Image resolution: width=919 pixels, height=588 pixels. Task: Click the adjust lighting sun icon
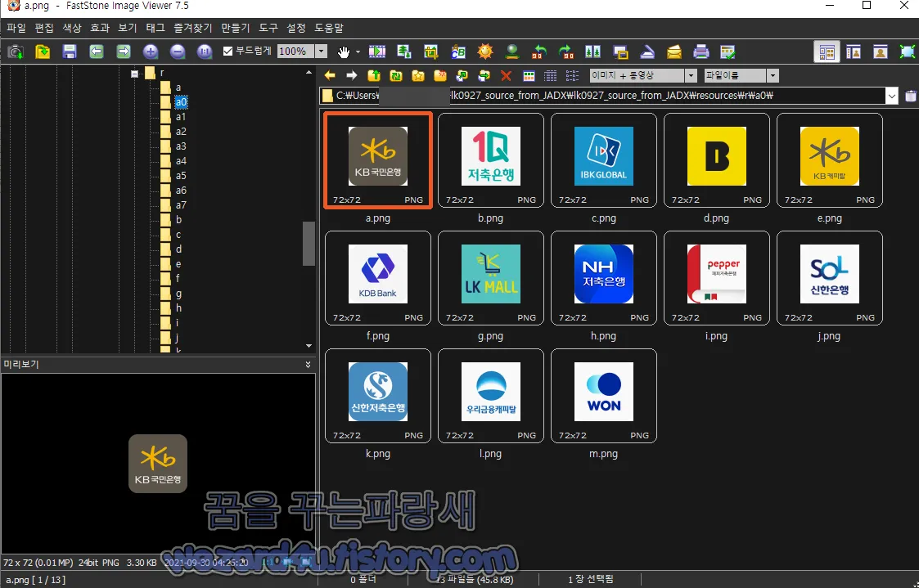coord(485,52)
